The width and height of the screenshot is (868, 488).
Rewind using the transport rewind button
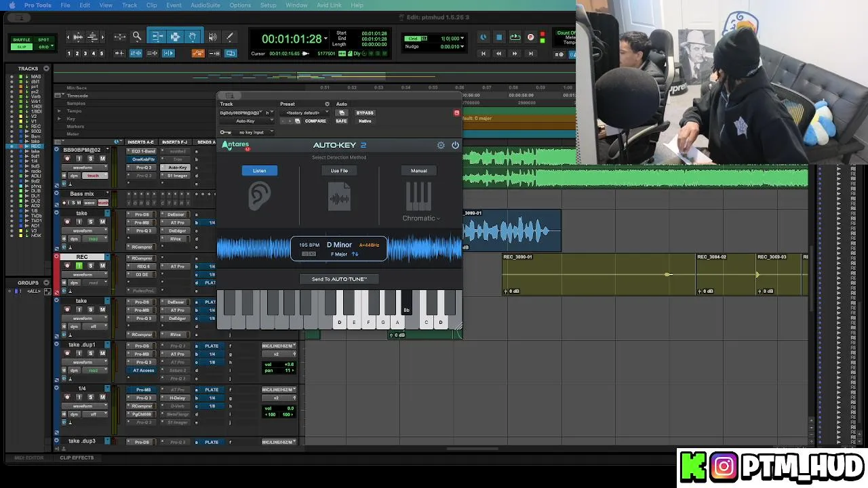[x=499, y=54]
